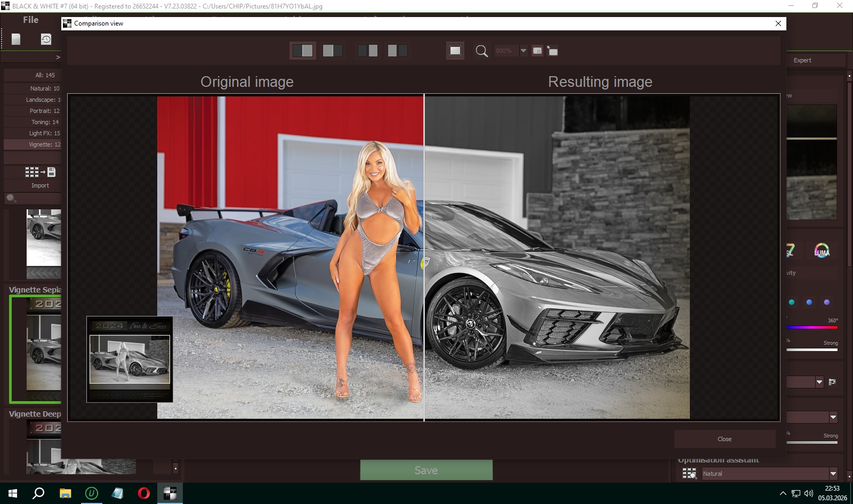Select split view with result on left
This screenshot has width=853, height=504.
click(x=332, y=51)
